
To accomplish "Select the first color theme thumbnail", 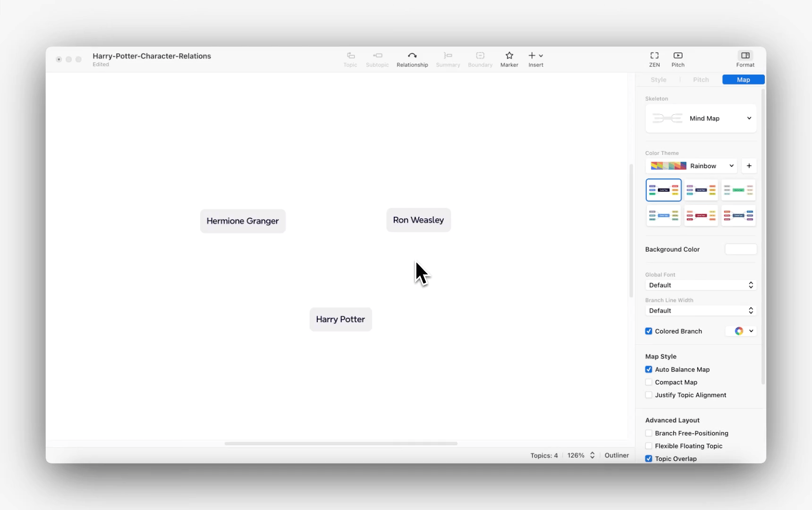I will (x=663, y=190).
